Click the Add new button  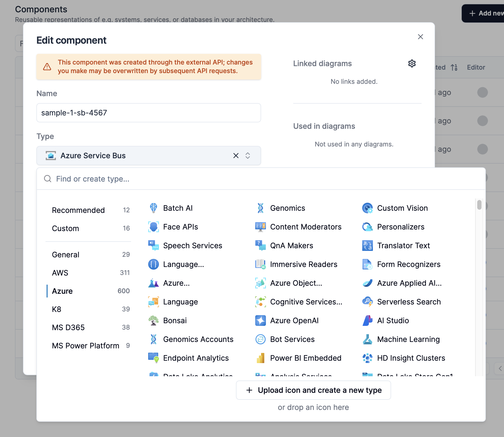pyautogui.click(x=483, y=13)
